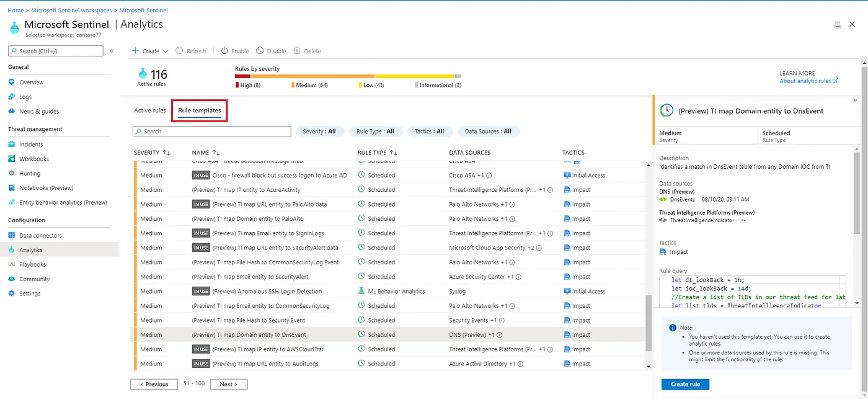Sort by the SEVERITY column
868x399 pixels.
click(153, 153)
